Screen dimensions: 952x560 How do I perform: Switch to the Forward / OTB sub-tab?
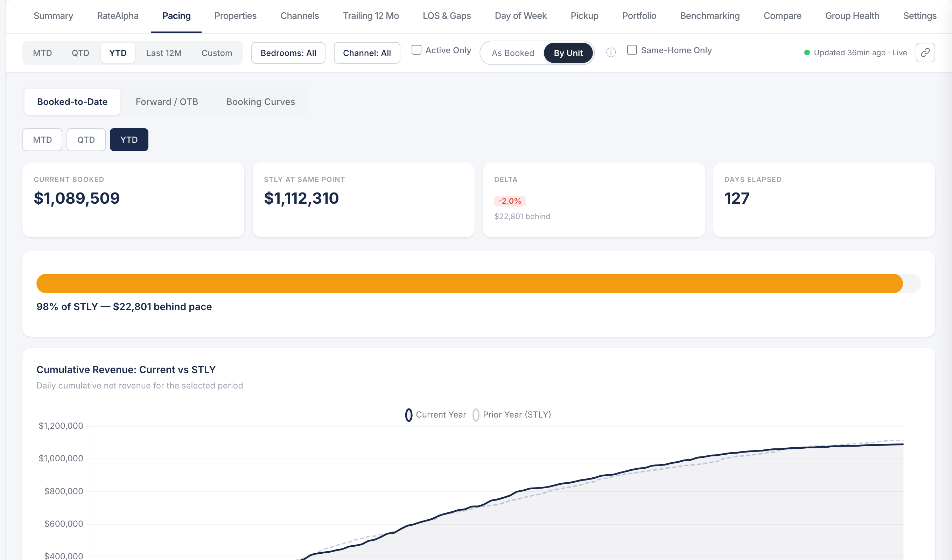[x=167, y=102]
